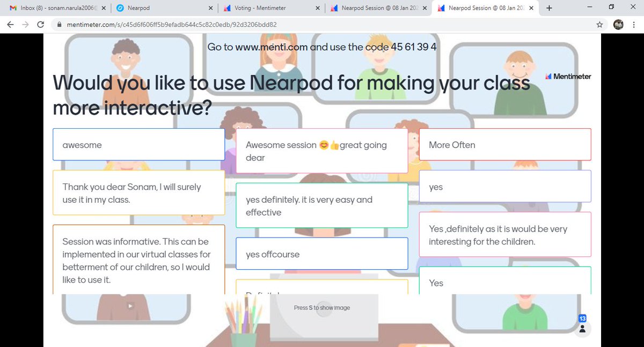Switch to the Voting - Mentimeter tab
The height and width of the screenshot is (347, 644).
tap(271, 8)
